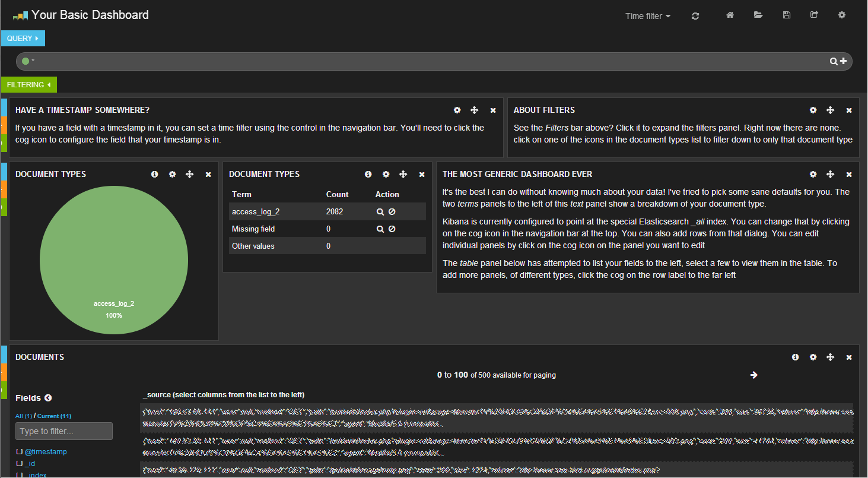Collapse the FILTERING section
868x478 pixels.
(x=28, y=84)
